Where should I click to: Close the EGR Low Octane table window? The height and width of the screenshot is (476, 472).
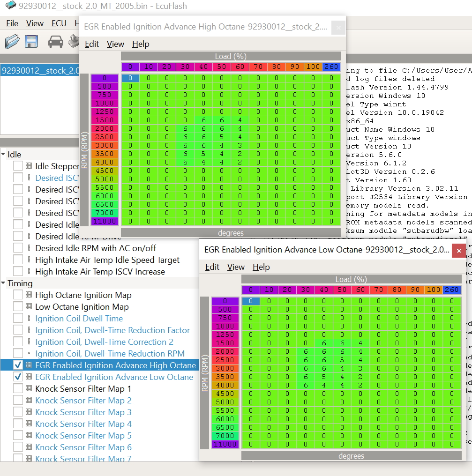coord(458,251)
